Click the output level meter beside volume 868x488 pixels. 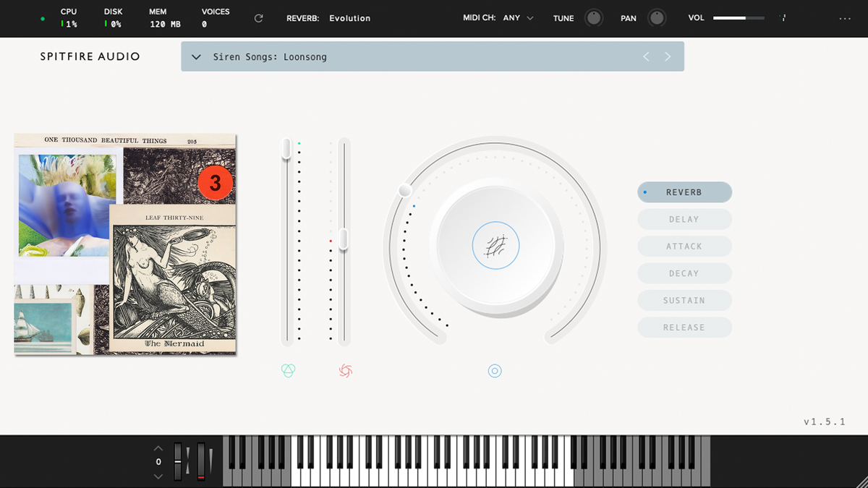(783, 17)
